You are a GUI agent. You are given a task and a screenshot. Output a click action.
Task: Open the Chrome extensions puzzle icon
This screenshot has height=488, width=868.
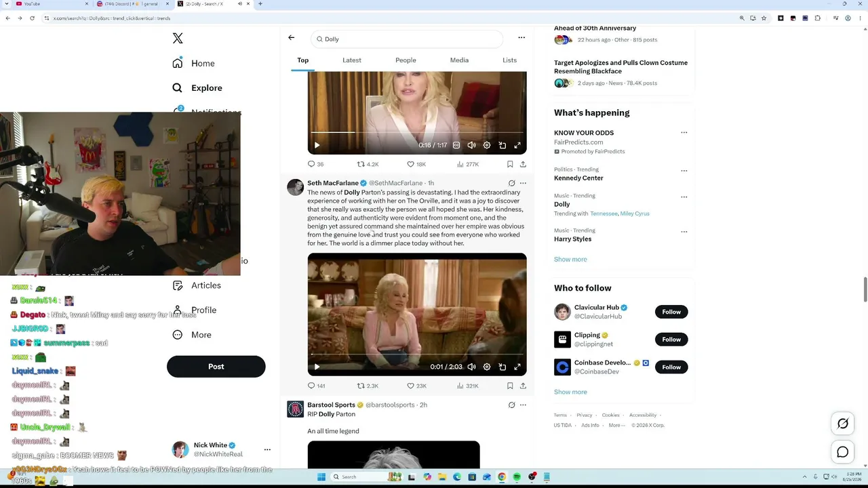817,18
